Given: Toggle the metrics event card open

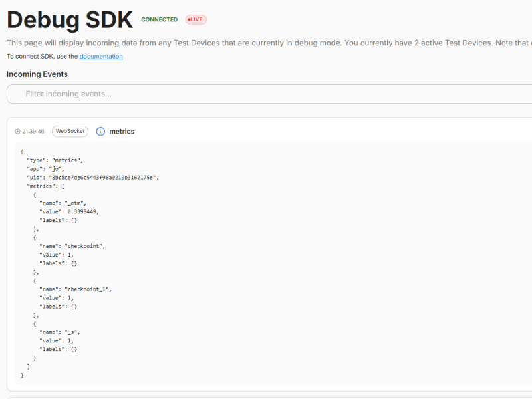Looking at the screenshot, I should [122, 131].
